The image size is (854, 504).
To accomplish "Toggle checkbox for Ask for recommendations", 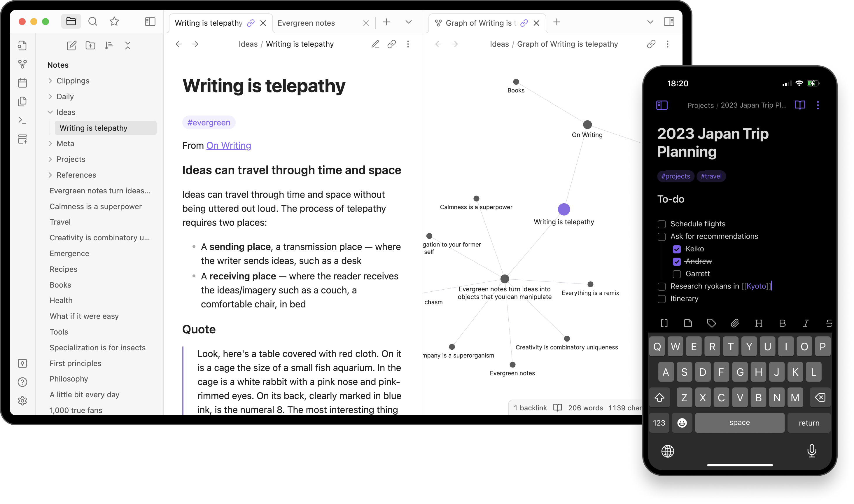I will point(661,236).
